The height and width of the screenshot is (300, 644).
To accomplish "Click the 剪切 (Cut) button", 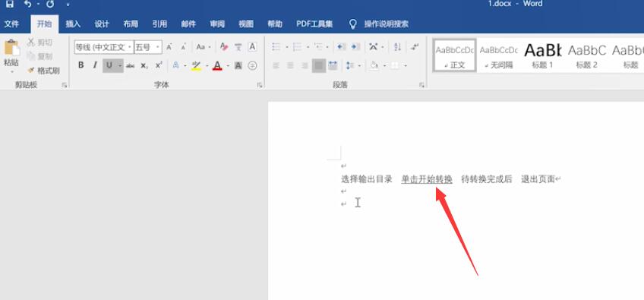I will tap(39, 43).
